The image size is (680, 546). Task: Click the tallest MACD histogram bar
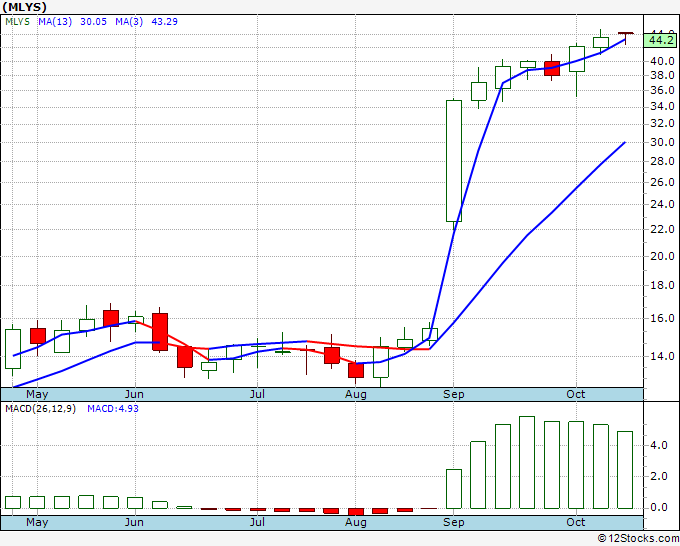coord(527,462)
